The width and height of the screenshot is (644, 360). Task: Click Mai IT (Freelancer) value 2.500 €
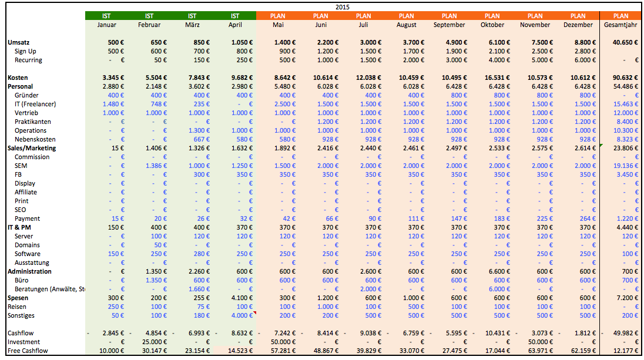tap(285, 104)
